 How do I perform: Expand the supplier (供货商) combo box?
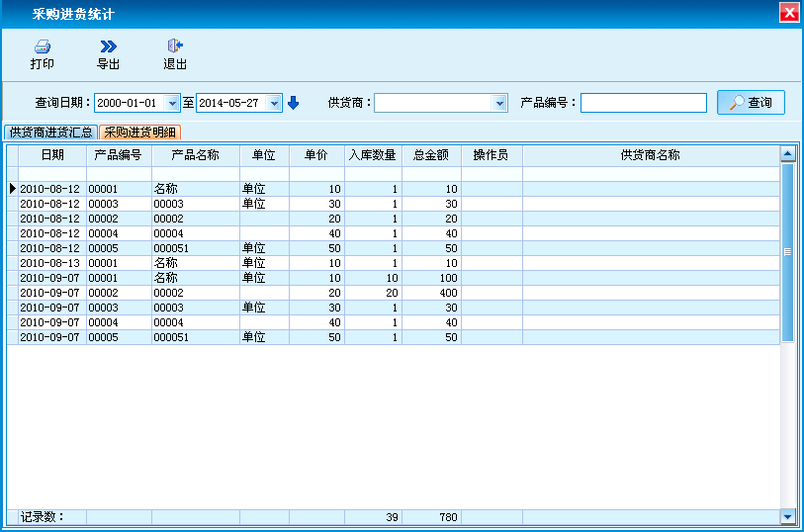tap(499, 103)
